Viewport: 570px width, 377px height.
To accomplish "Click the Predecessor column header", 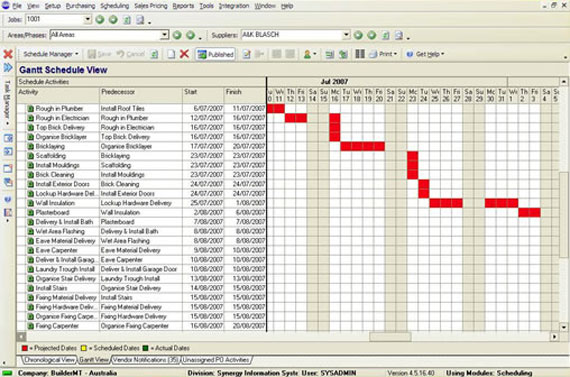I will click(x=141, y=95).
